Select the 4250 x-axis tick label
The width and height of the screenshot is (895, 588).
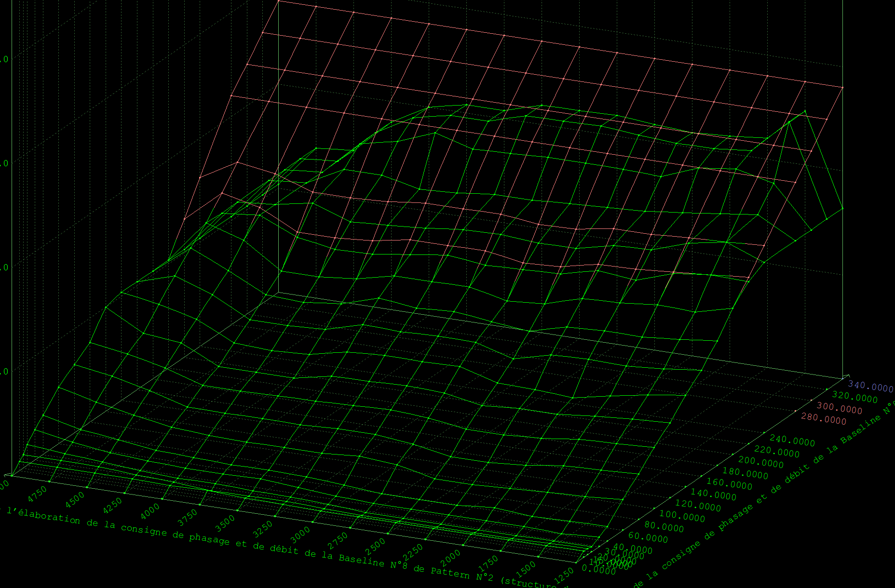click(x=112, y=506)
